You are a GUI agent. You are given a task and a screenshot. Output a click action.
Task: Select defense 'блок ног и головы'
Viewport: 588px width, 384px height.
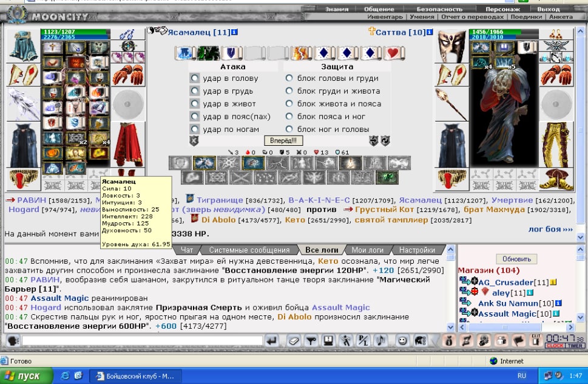289,129
